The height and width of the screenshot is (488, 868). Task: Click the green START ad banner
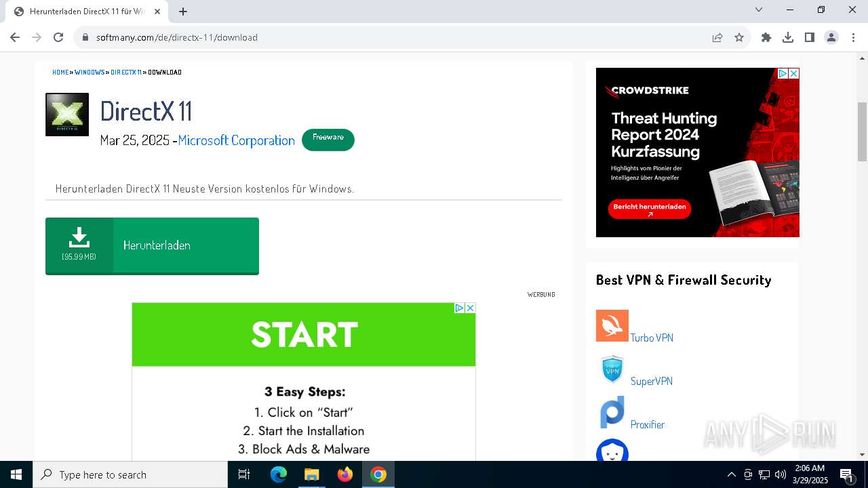click(x=304, y=335)
